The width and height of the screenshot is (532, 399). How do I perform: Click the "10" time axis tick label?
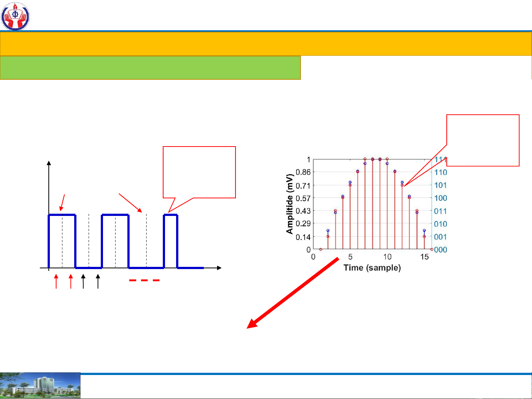pyautogui.click(x=387, y=257)
